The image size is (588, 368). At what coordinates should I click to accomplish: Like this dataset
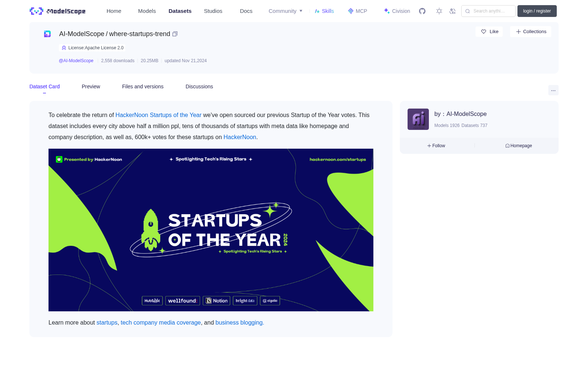[489, 32]
